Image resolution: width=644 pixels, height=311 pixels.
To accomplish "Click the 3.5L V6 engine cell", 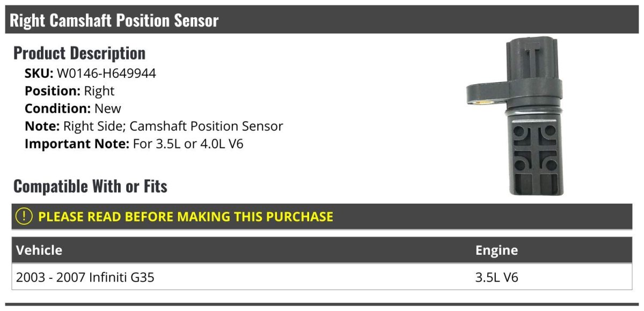I will [x=496, y=277].
